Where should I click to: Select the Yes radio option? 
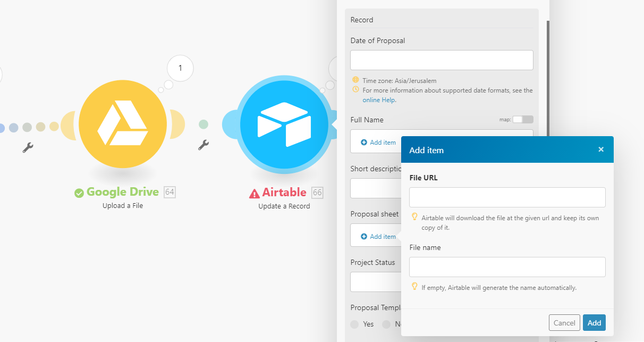354,324
